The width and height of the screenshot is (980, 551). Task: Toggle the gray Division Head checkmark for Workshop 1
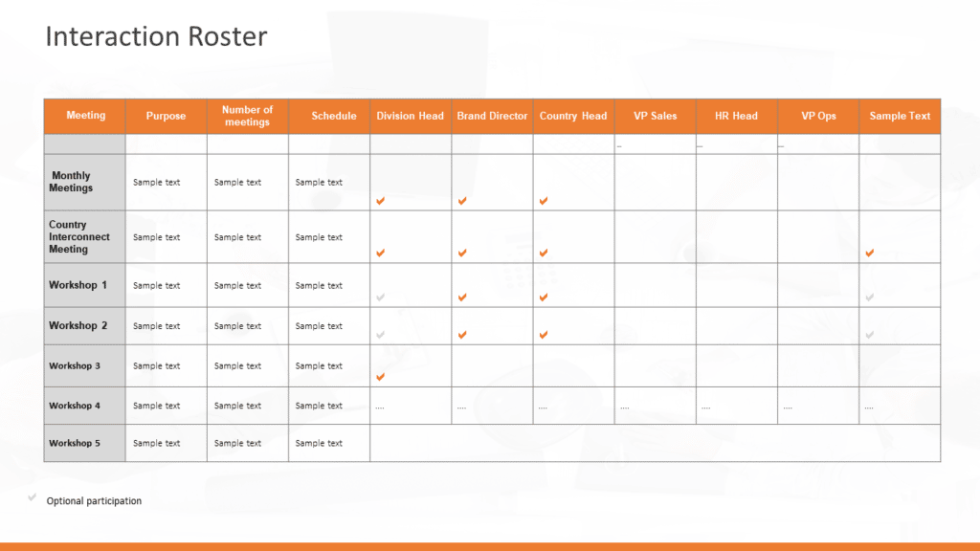[380, 298]
